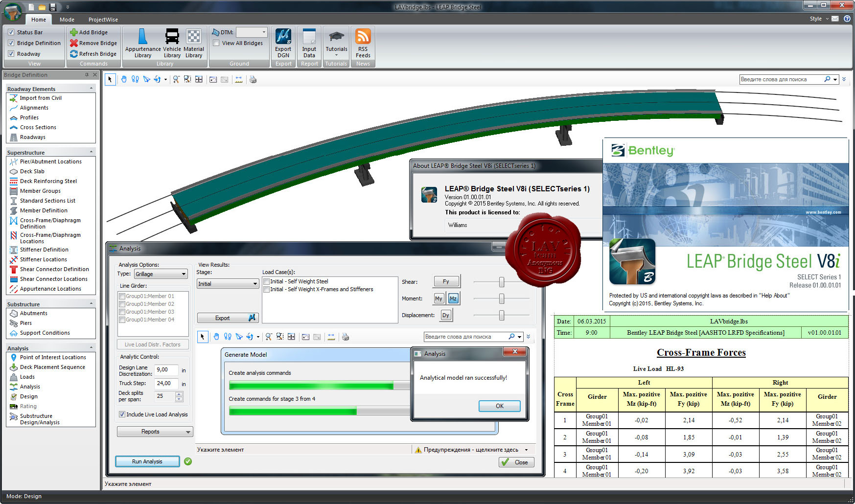This screenshot has height=504, width=855.
Task: Collapse Roadway Elements section
Action: (91, 89)
